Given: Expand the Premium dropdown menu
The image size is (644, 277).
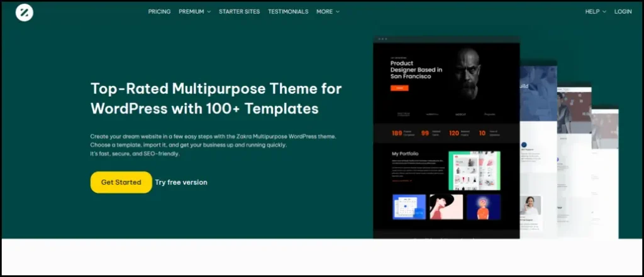Looking at the screenshot, I should [194, 11].
